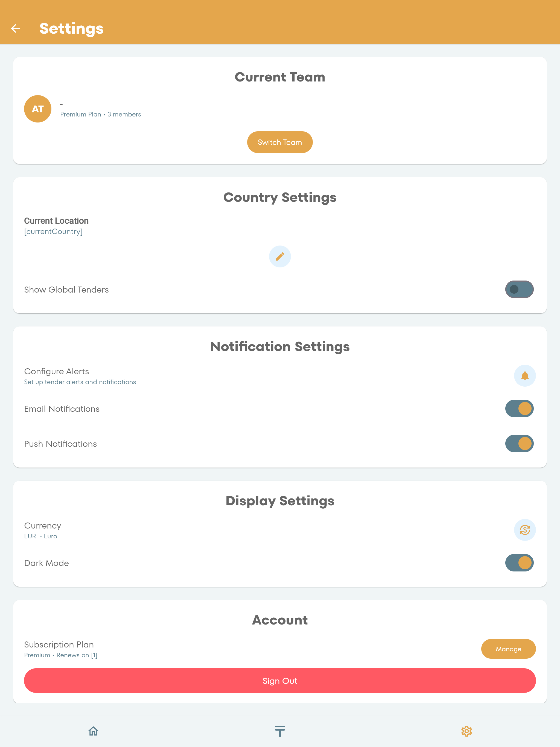Tap the [currentCountry] location text

click(53, 232)
